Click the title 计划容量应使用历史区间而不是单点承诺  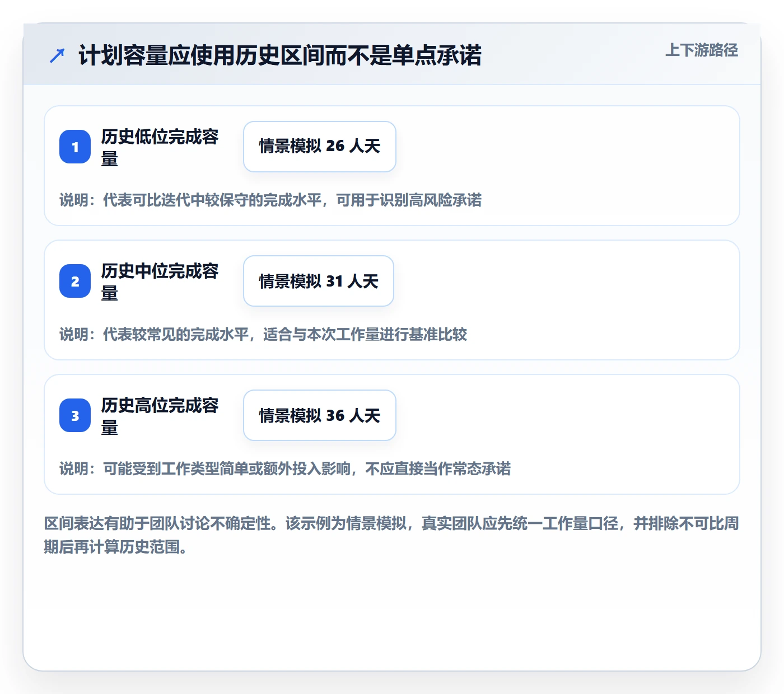point(280,55)
